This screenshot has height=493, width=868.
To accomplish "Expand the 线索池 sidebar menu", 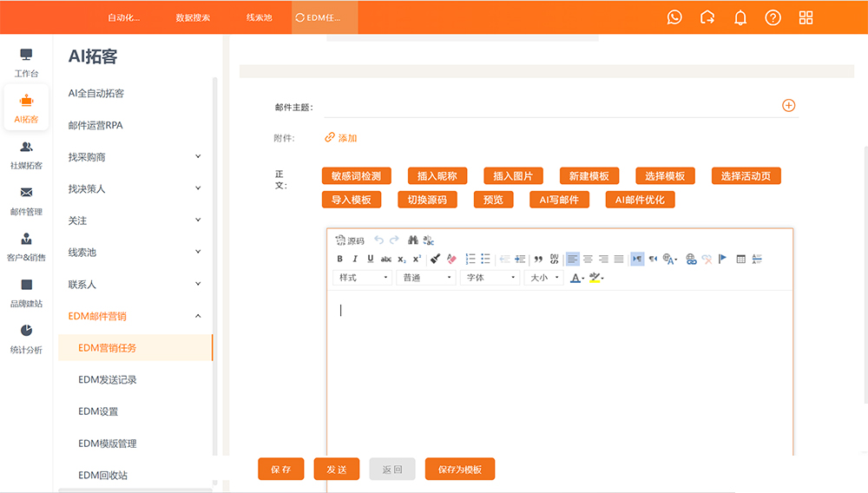I will click(x=135, y=253).
